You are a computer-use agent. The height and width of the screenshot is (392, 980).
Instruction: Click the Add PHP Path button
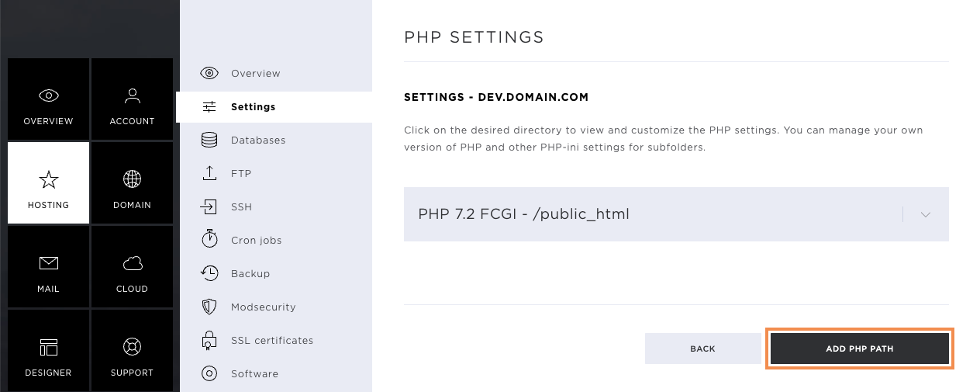860,349
